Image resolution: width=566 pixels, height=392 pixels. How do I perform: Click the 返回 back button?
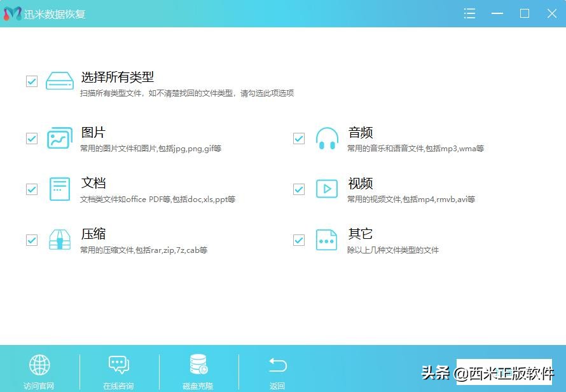click(277, 370)
